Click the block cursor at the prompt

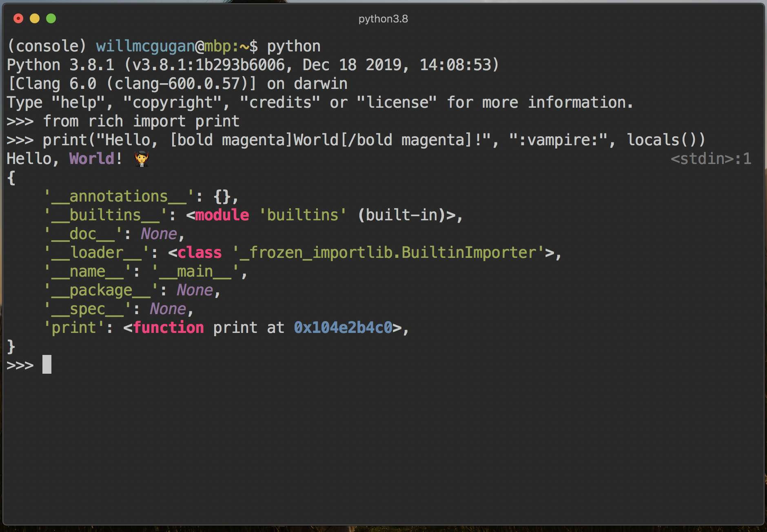[x=47, y=364]
